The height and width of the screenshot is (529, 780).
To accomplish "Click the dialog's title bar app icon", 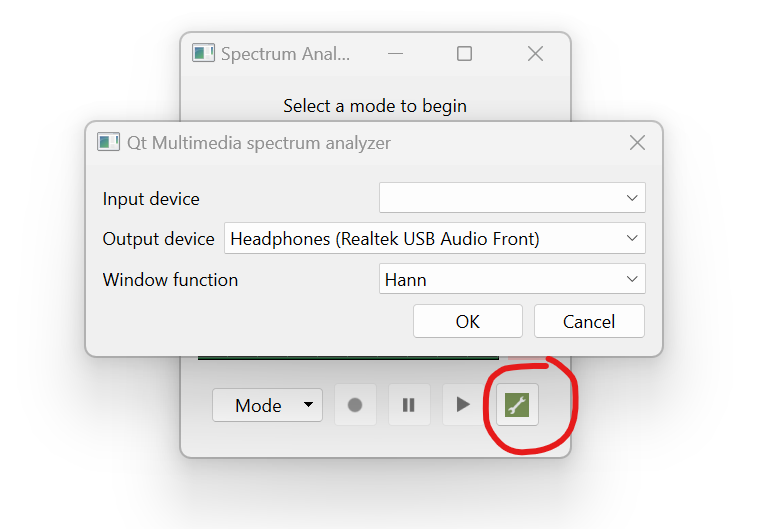I will 108,142.
